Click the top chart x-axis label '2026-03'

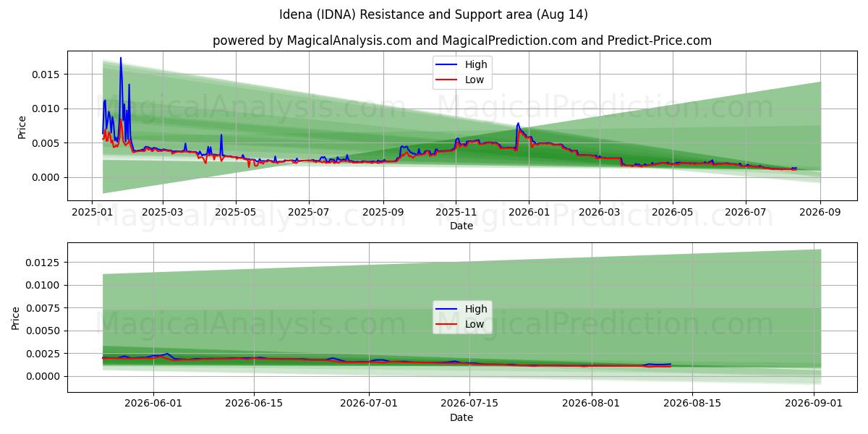(x=599, y=213)
